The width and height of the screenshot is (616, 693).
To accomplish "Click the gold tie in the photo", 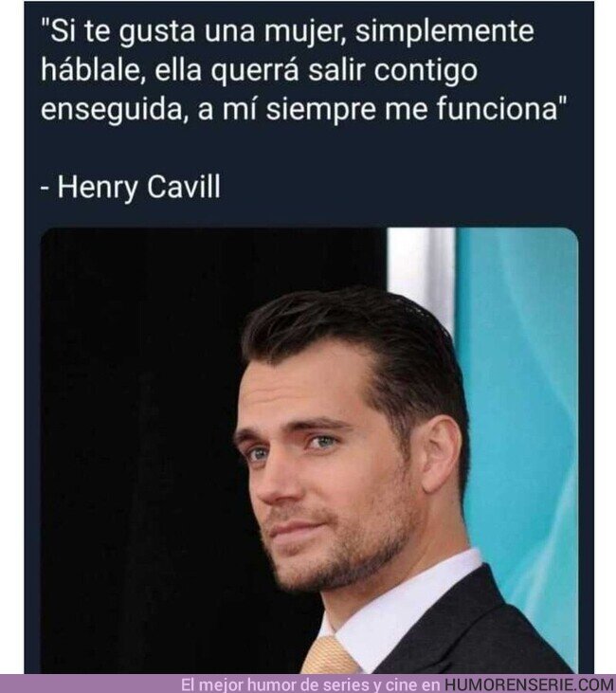I will (329, 656).
